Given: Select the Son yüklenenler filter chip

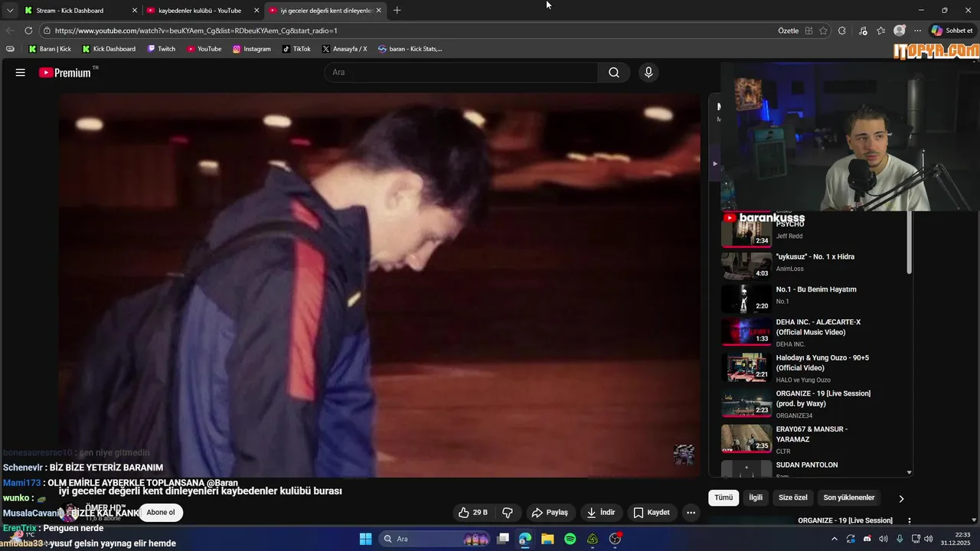Looking at the screenshot, I should point(849,497).
